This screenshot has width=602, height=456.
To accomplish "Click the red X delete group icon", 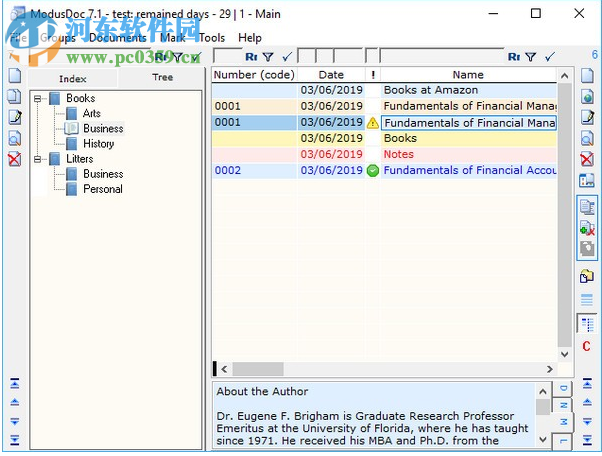I will coord(14,159).
